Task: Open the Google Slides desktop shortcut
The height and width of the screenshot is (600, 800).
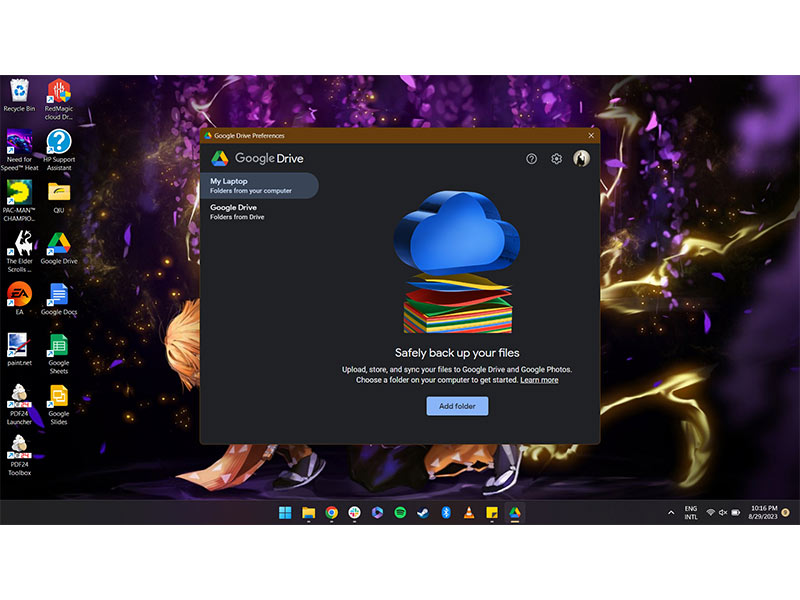Action: tap(59, 405)
